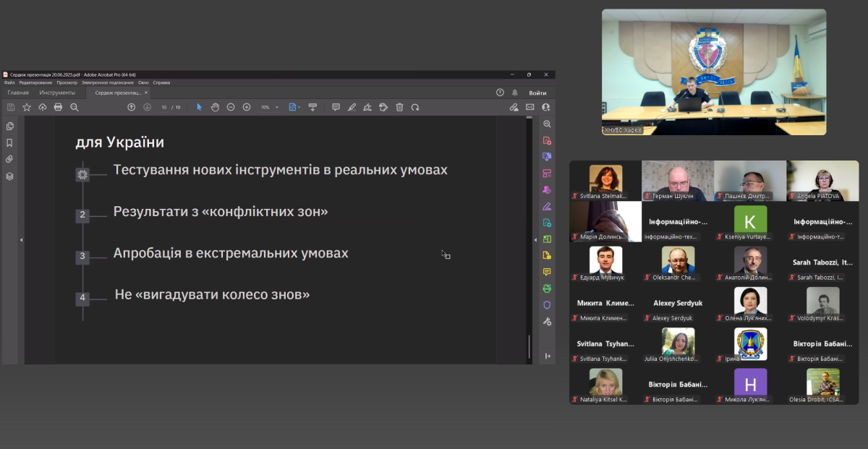Click the page number input field
This screenshot has width=868, height=449.
tap(165, 107)
